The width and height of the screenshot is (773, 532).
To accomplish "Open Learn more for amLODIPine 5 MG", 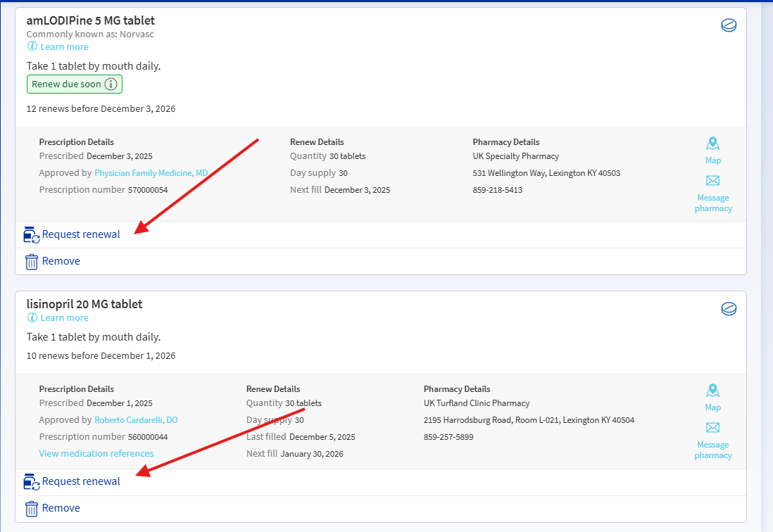I will [x=63, y=46].
